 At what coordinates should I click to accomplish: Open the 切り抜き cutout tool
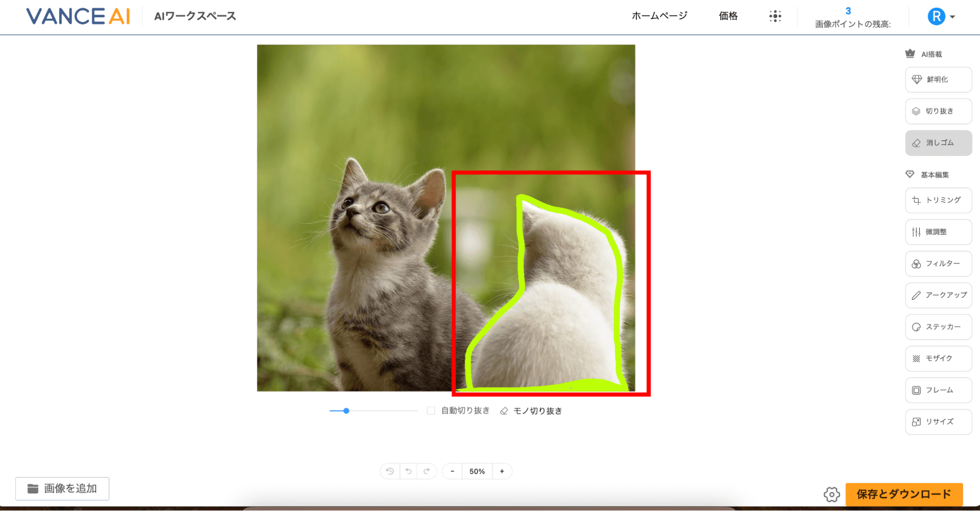click(x=938, y=111)
